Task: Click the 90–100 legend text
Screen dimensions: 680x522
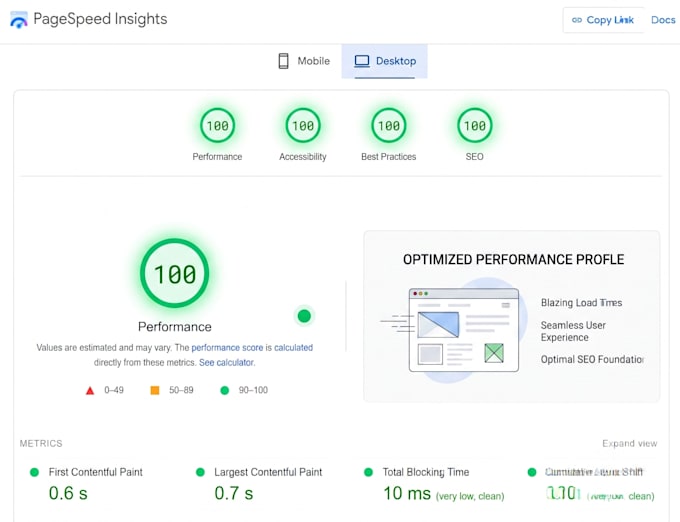Action: [x=253, y=390]
